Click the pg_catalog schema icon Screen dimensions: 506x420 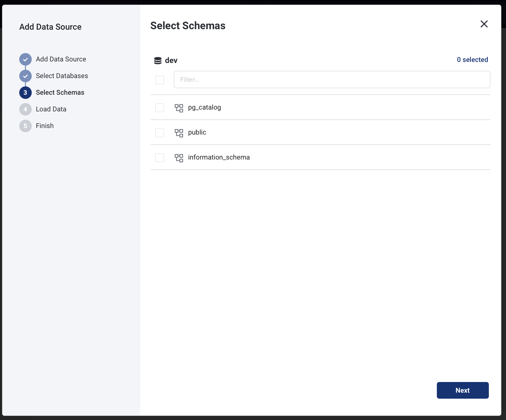(x=179, y=108)
